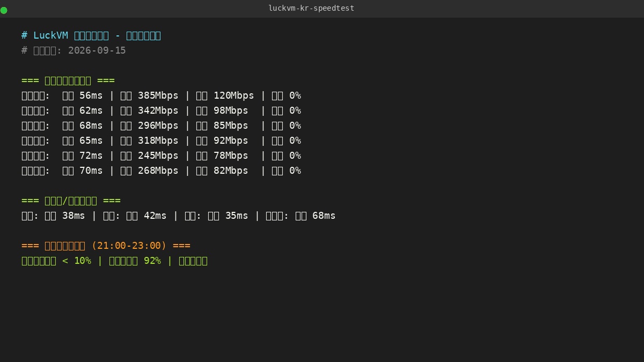Select the 268Mbps speed value

click(x=158, y=171)
